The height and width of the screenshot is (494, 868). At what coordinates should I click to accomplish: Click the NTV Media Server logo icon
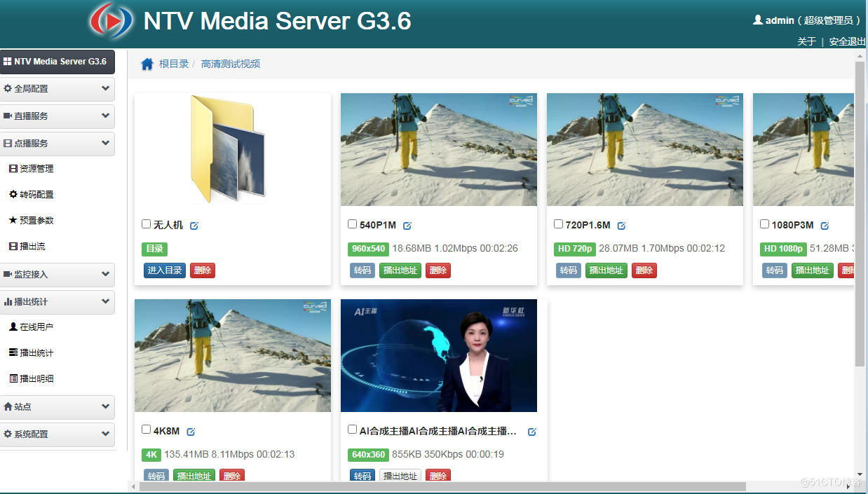tap(111, 22)
